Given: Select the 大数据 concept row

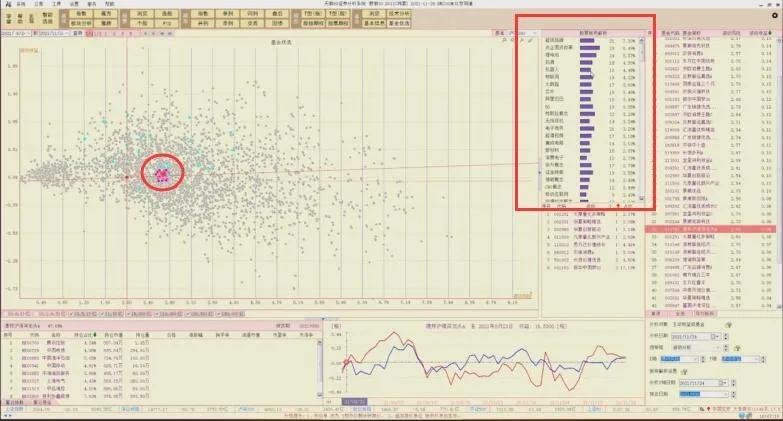Looking at the screenshot, I should point(592,84).
